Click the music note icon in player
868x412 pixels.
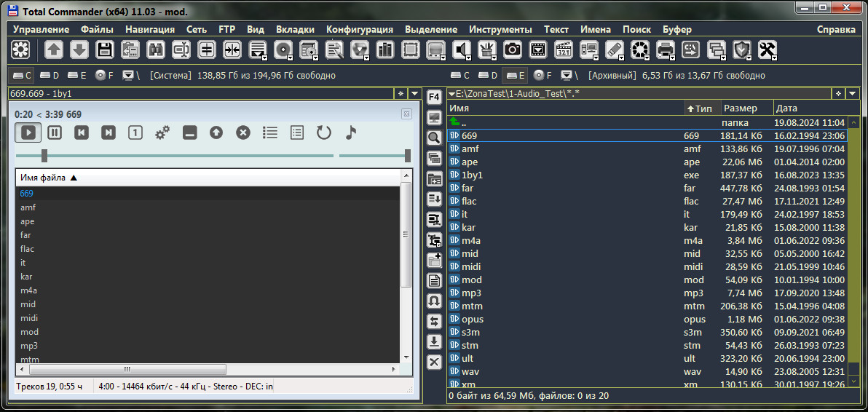click(x=351, y=132)
